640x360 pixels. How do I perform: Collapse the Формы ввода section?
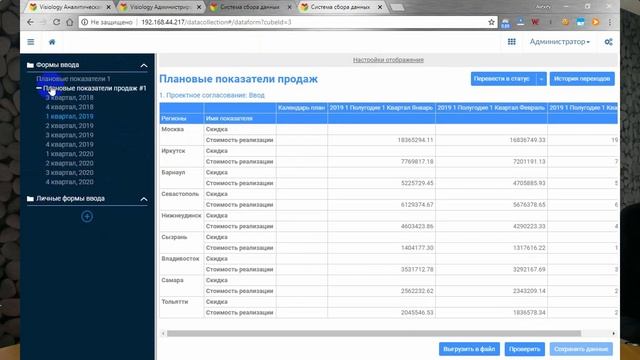[144, 65]
